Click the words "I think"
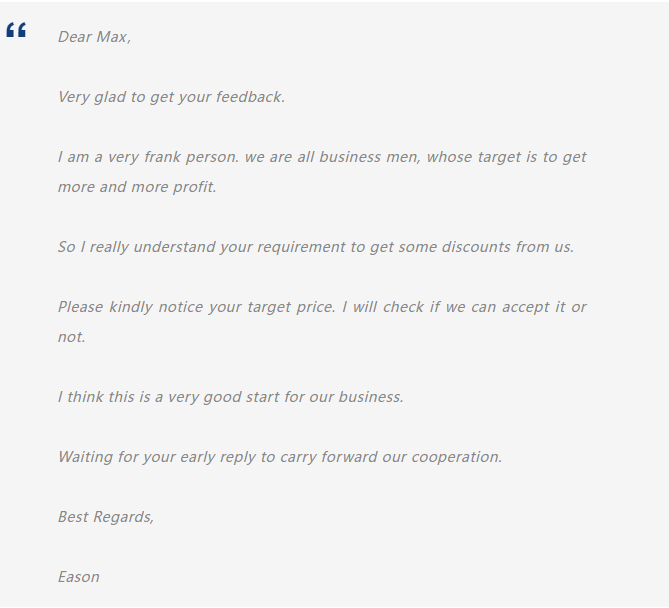 [80, 397]
